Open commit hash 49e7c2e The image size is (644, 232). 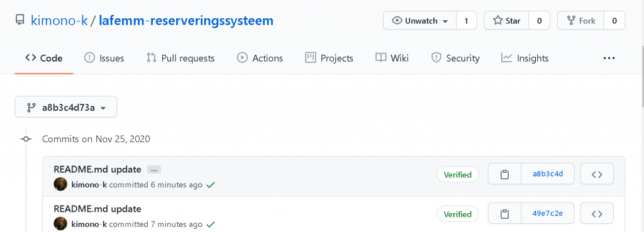point(548,214)
